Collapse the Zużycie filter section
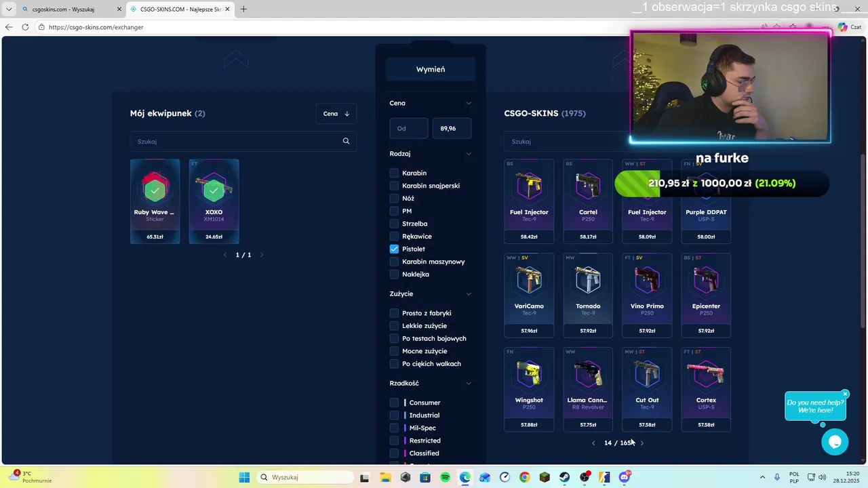The image size is (868, 488). [468, 293]
